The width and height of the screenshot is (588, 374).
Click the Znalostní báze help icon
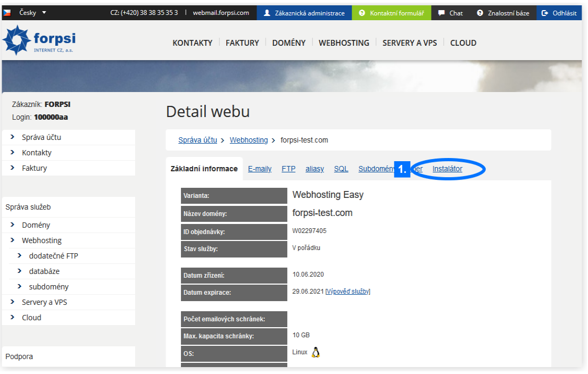[x=480, y=13]
